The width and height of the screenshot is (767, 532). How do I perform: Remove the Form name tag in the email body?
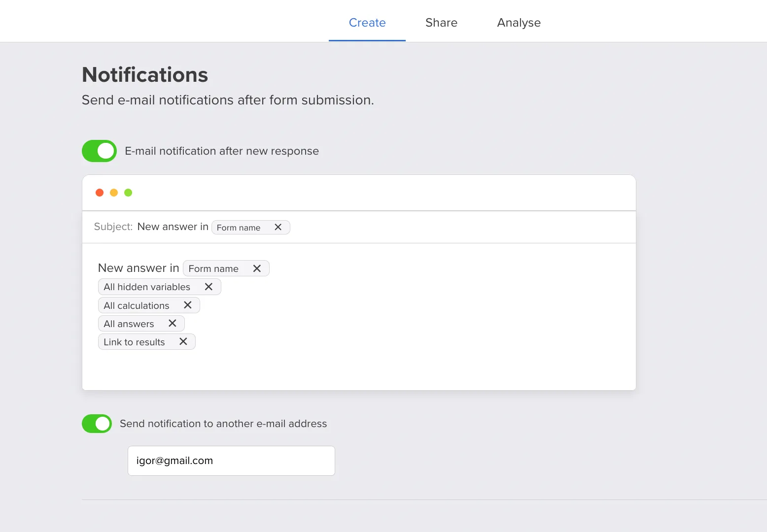(x=257, y=268)
